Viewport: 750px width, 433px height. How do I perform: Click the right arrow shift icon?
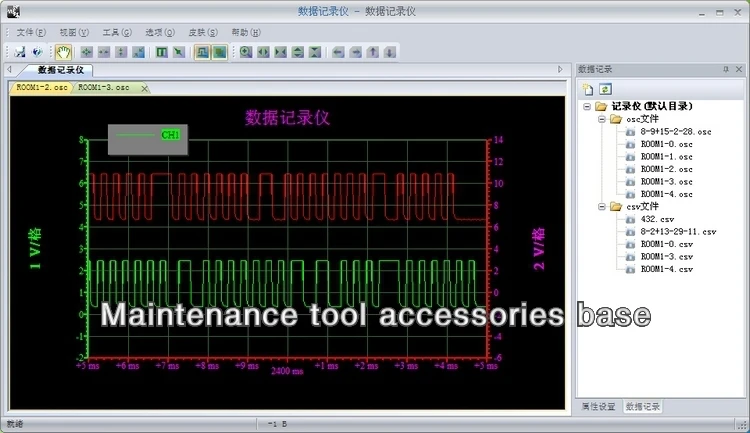pos(355,52)
